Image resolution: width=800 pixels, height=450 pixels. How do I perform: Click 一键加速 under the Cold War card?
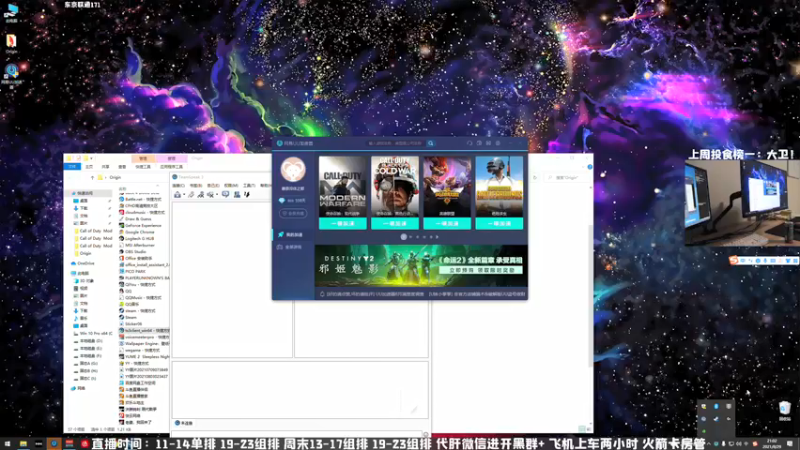click(x=395, y=223)
